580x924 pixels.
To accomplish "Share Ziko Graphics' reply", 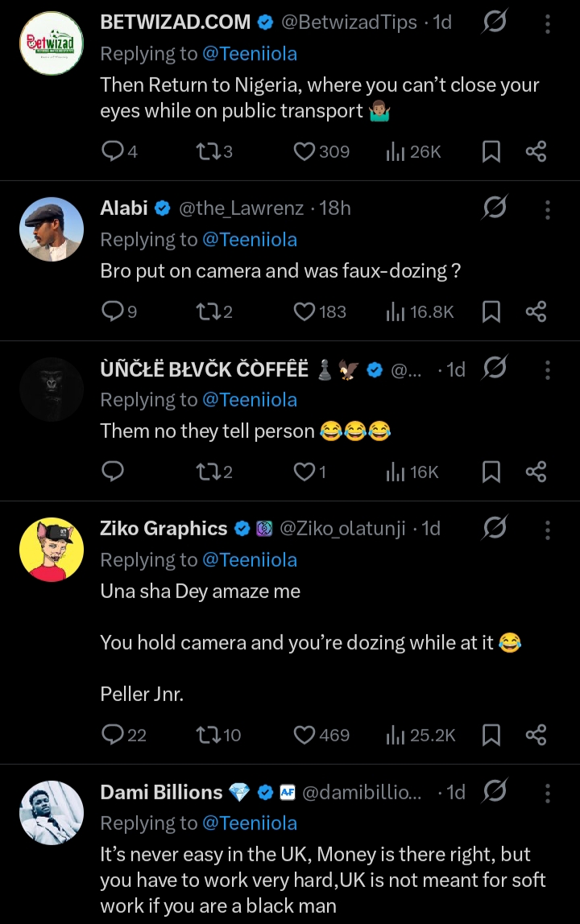I will [x=536, y=734].
